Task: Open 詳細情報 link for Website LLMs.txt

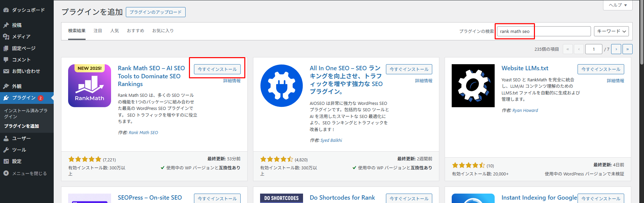Action: click(x=615, y=81)
